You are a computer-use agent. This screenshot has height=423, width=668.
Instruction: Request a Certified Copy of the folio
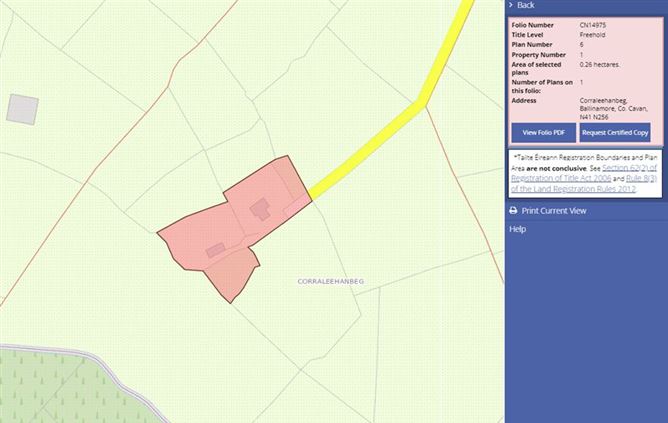[615, 133]
